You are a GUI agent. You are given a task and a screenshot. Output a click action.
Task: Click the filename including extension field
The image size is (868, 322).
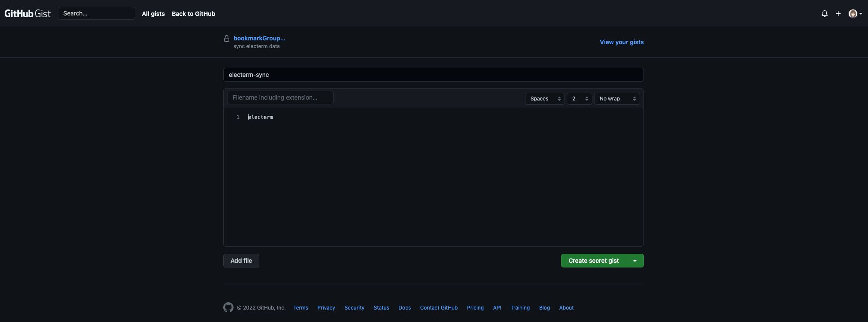tap(280, 97)
